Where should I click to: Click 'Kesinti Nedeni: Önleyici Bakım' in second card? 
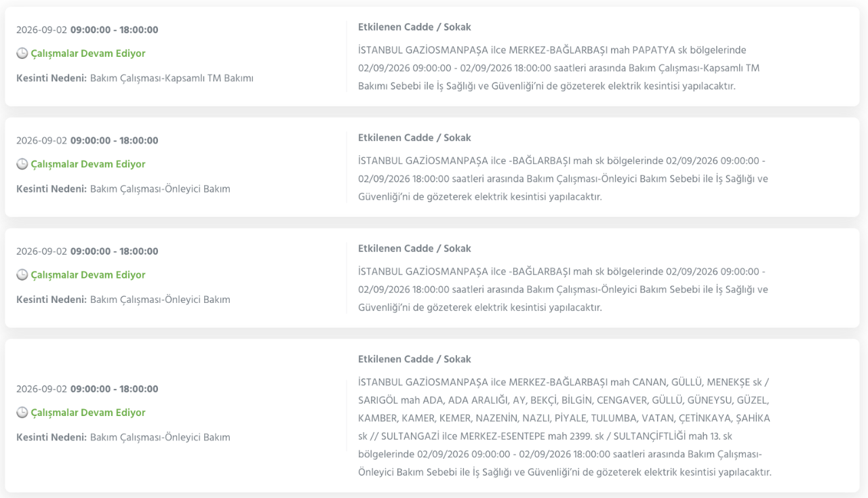123,189
